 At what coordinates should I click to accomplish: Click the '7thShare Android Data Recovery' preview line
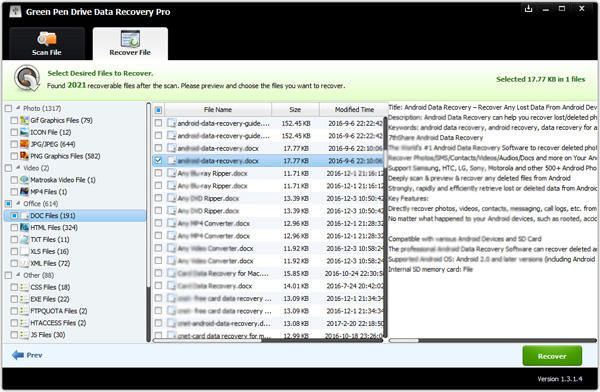click(x=435, y=137)
